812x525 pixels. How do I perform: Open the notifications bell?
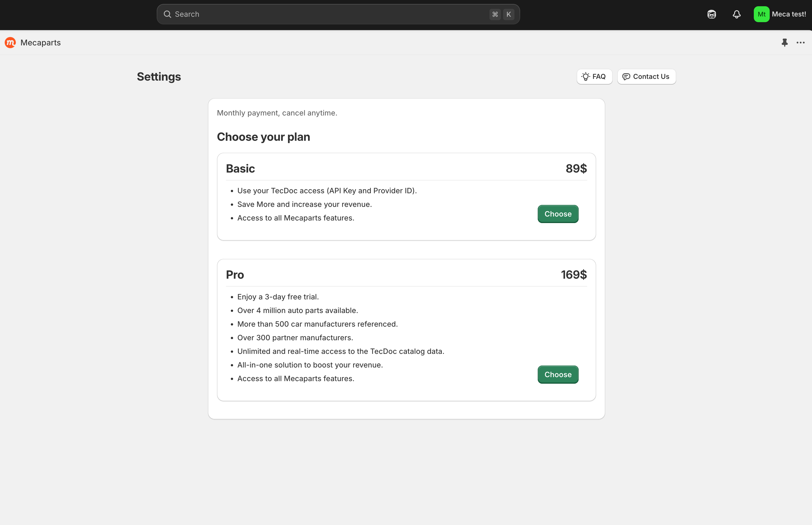(x=736, y=14)
